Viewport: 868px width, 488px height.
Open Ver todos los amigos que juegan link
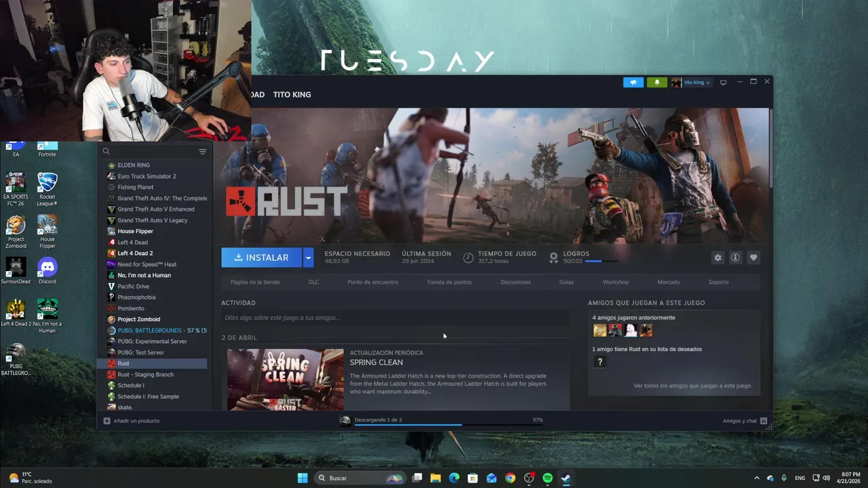coord(692,386)
